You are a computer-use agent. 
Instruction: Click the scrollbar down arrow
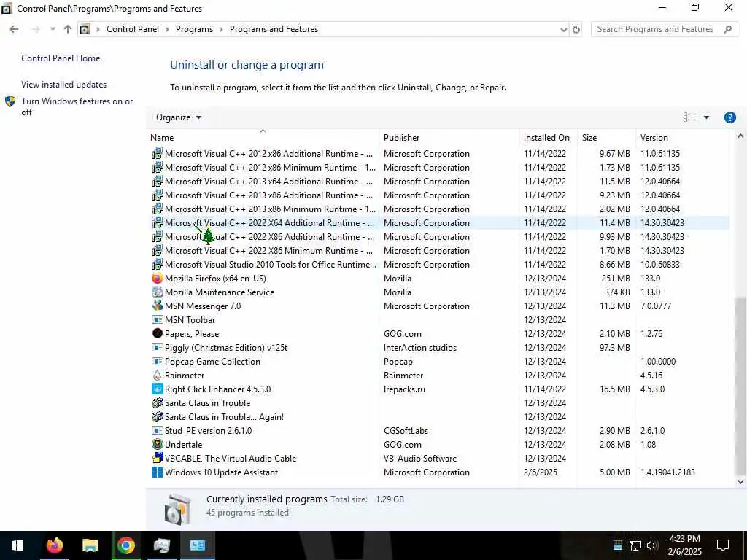740,481
